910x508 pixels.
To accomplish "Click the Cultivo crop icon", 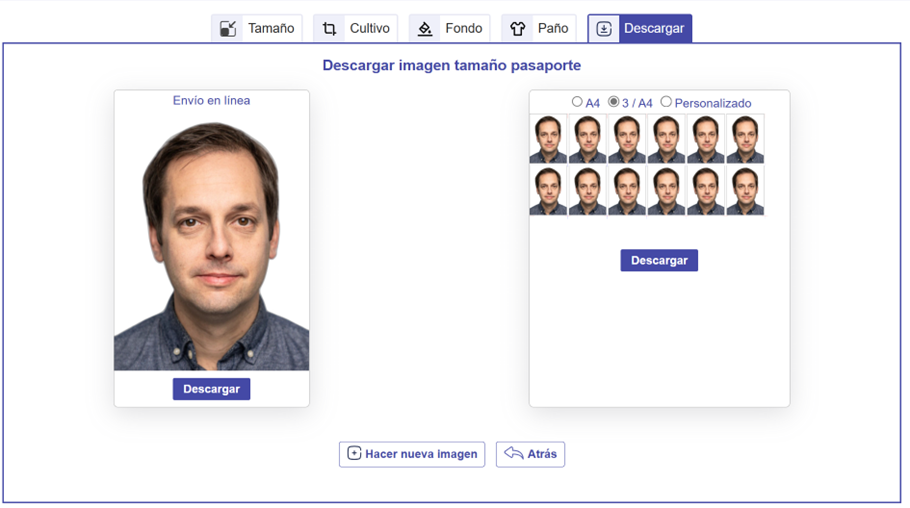I will [x=329, y=28].
